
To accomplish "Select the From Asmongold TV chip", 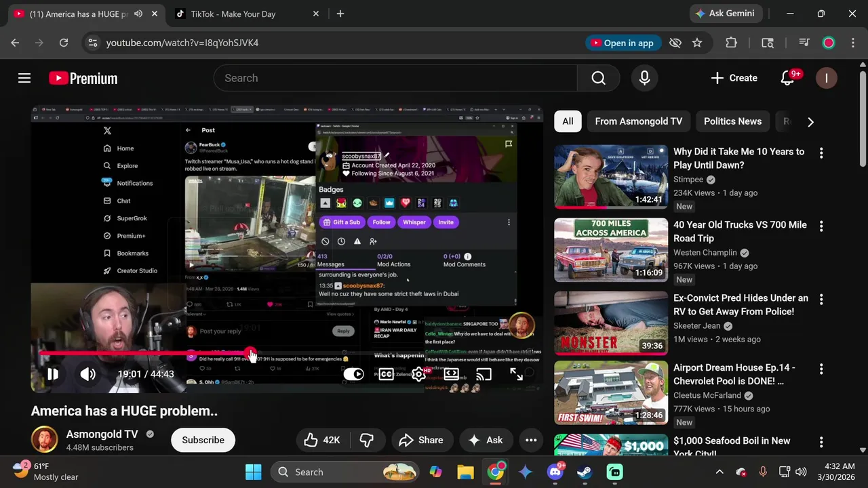I will tap(639, 121).
